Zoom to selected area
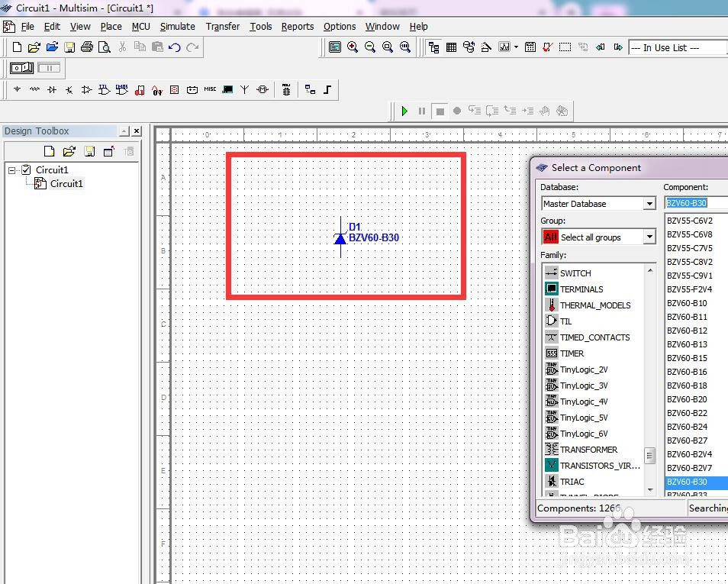 [388, 47]
